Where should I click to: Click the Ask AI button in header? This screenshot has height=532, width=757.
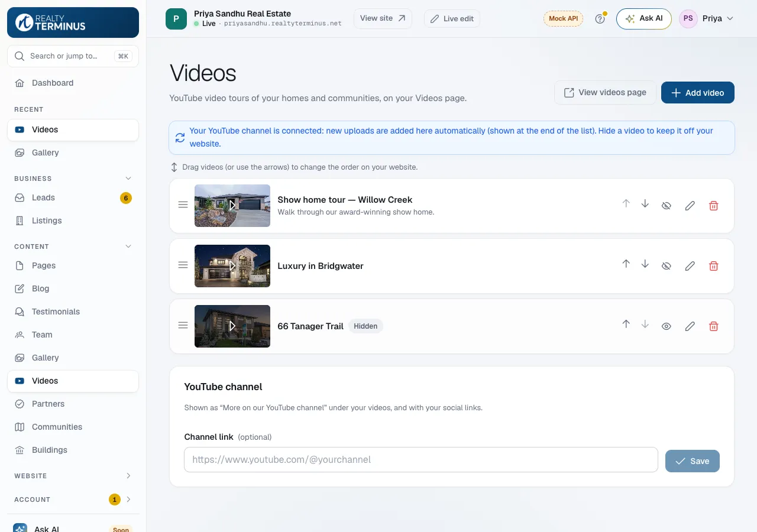pos(644,19)
